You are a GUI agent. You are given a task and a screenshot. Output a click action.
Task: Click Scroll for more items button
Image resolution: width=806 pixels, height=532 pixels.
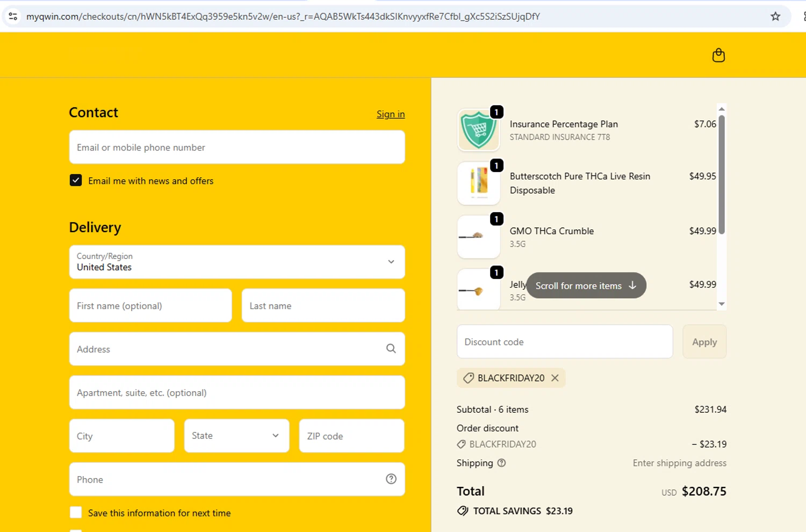coord(586,285)
